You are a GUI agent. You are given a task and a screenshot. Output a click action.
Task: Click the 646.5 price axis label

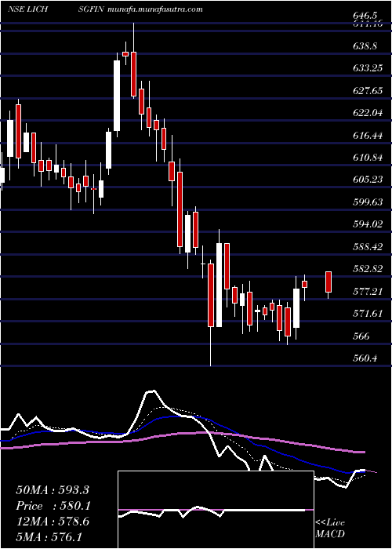pos(365,16)
